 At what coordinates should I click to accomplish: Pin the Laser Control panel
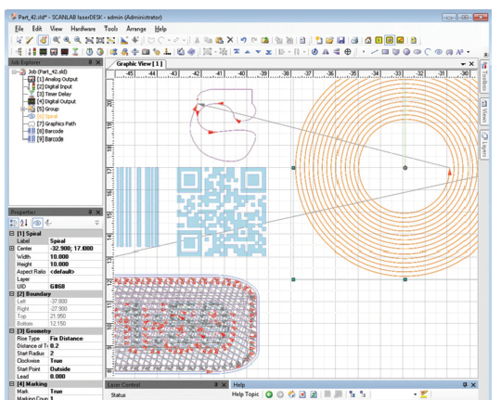216,385
